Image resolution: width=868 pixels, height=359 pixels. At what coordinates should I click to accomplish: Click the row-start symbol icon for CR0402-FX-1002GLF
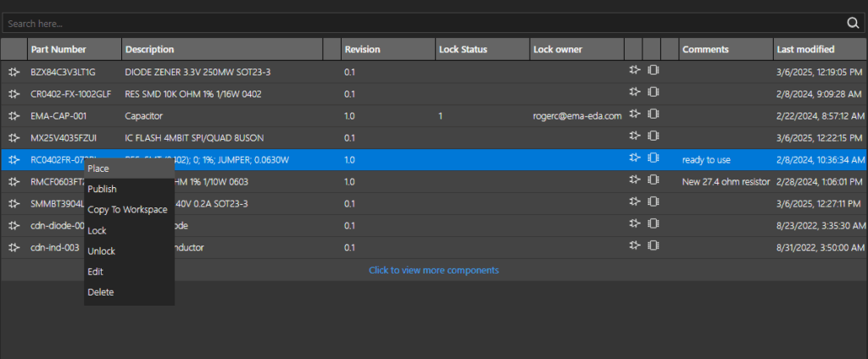point(14,93)
